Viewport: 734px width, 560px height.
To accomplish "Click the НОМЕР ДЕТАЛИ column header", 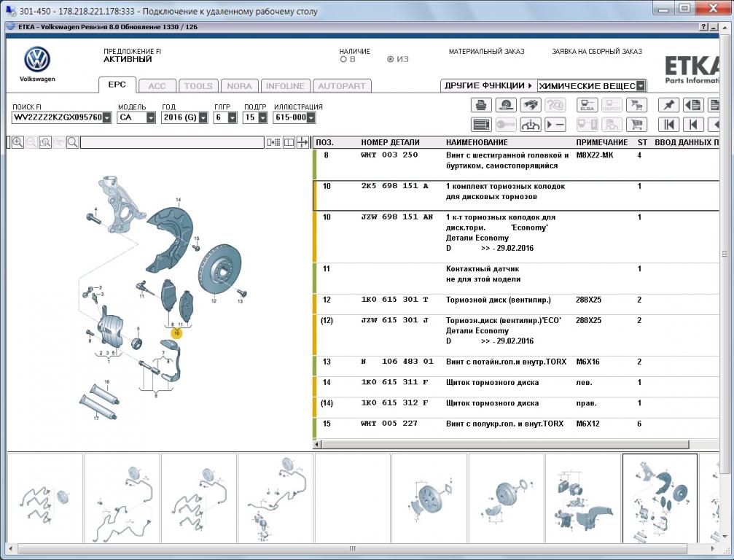I will tap(390, 142).
